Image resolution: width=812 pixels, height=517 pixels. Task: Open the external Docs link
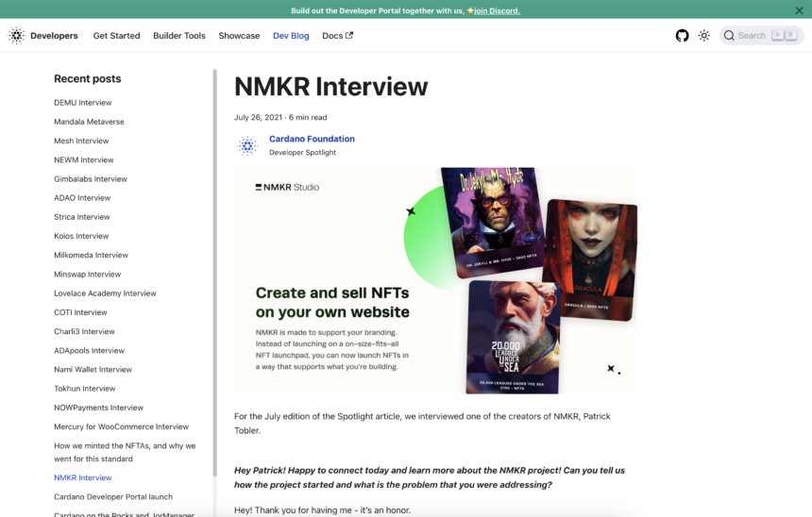coord(338,36)
